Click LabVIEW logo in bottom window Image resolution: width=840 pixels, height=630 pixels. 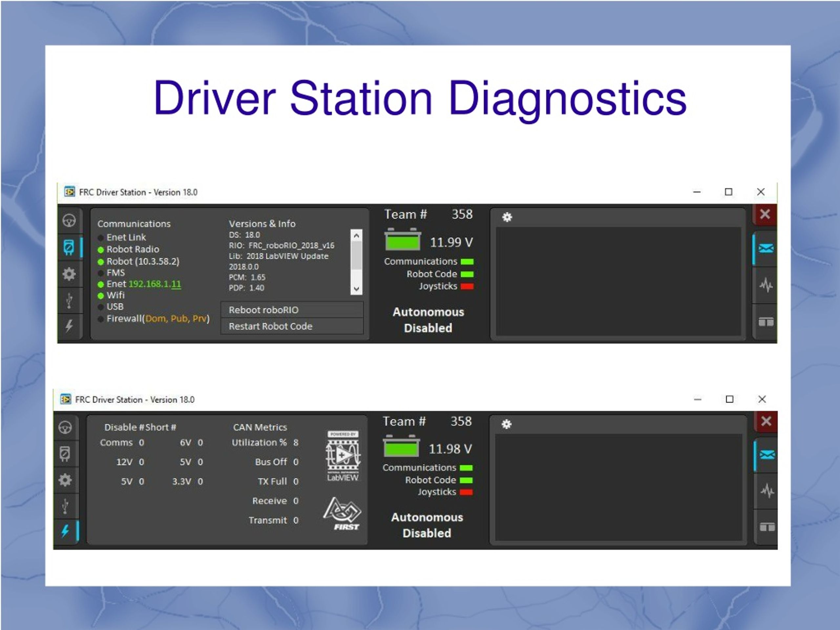click(x=343, y=456)
